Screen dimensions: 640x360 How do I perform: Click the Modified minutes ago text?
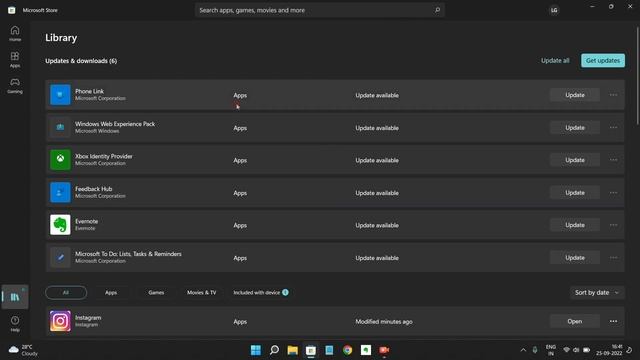pyautogui.click(x=384, y=322)
